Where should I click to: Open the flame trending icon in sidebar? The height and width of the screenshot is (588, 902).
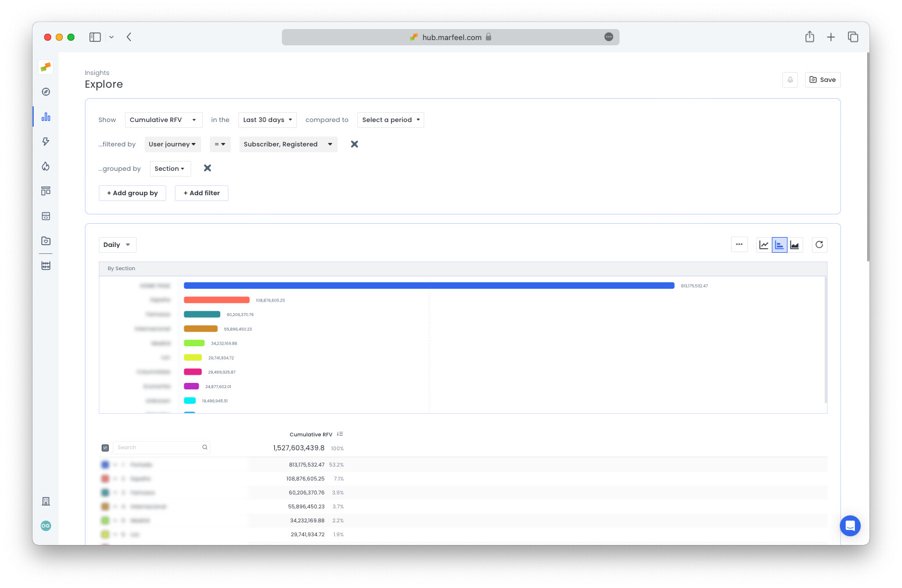tap(45, 166)
